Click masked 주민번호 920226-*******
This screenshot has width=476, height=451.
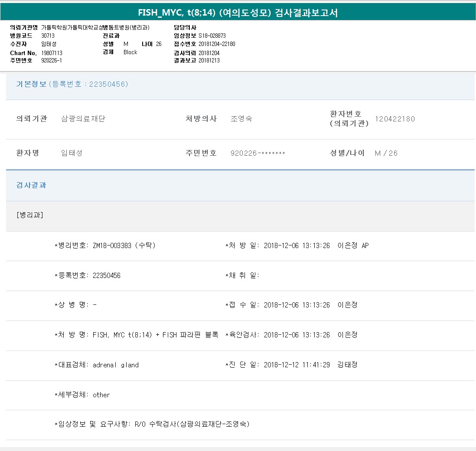pyautogui.click(x=258, y=153)
